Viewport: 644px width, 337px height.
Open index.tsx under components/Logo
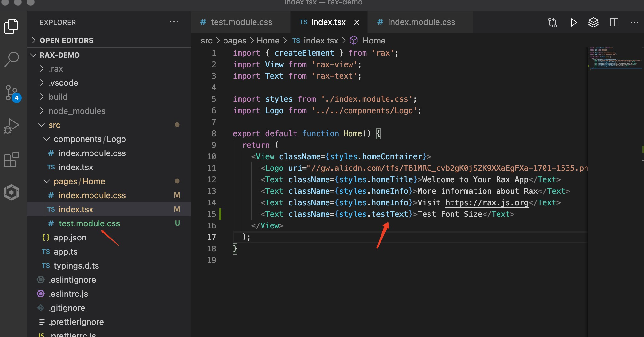click(x=109, y=167)
